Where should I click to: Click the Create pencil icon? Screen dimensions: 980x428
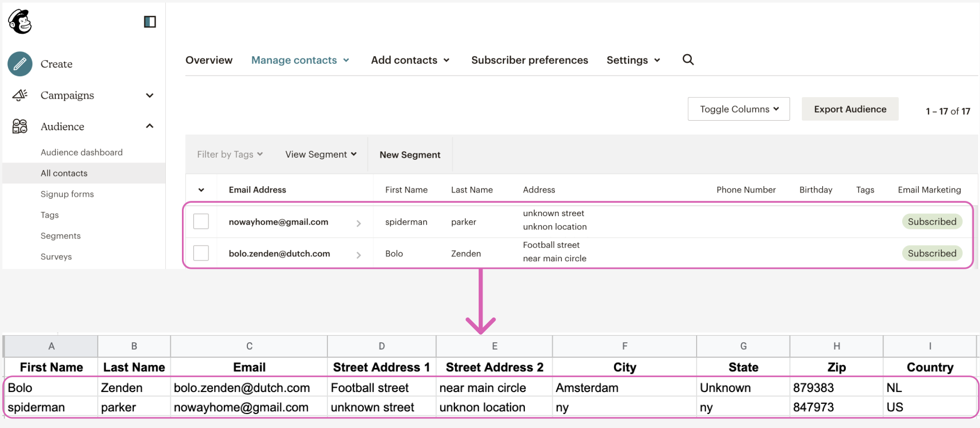[20, 64]
